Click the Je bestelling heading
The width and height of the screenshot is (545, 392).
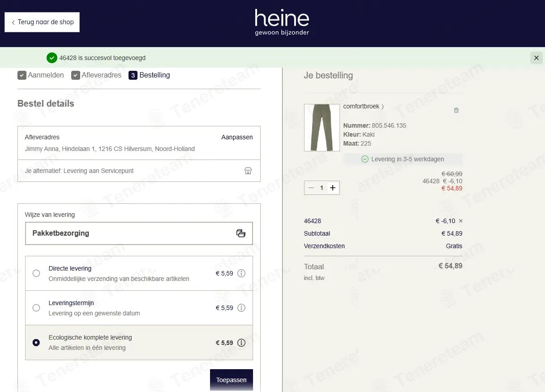click(328, 76)
